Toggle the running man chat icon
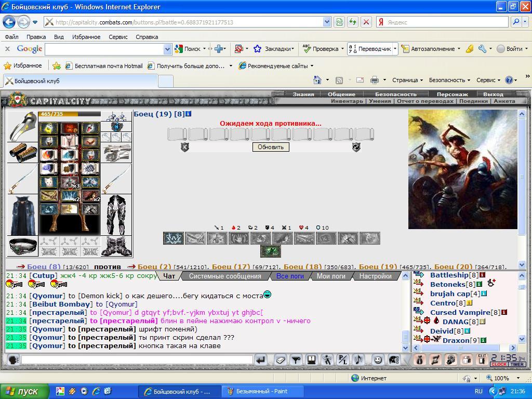The image size is (532, 399). (327, 360)
